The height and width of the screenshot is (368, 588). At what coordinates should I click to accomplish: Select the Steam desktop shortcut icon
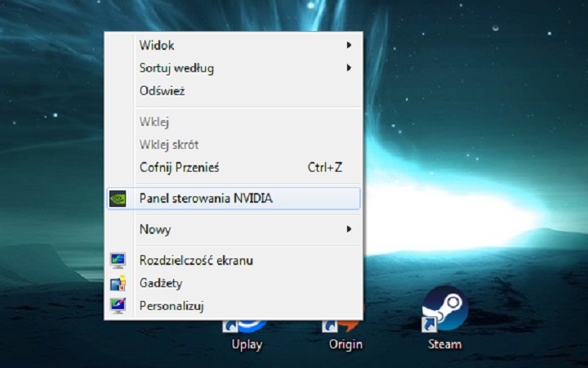point(444,309)
